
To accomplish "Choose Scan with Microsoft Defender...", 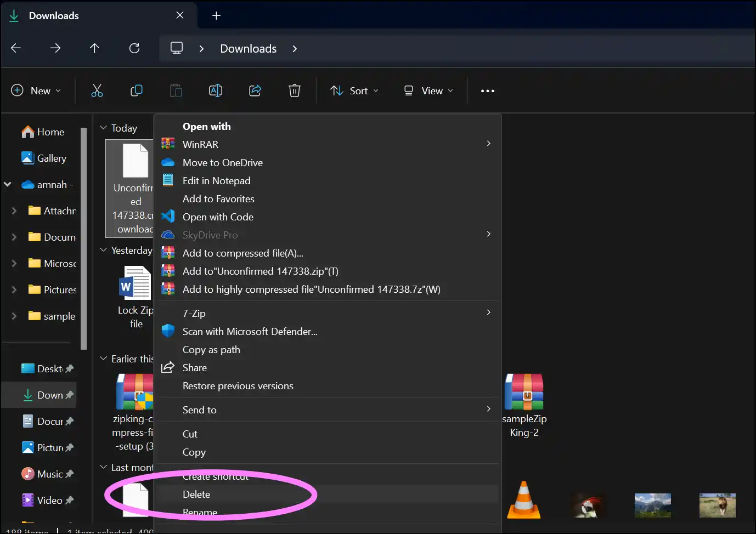I will click(328, 332).
